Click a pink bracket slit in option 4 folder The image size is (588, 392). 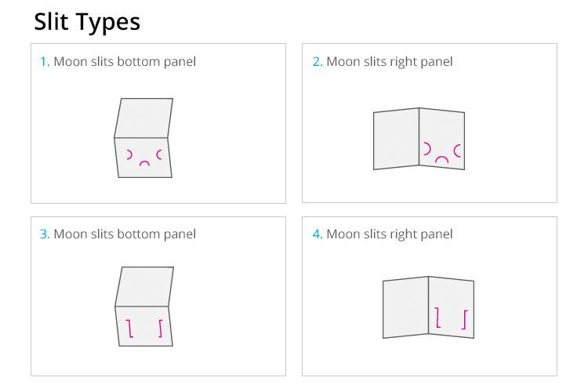point(437,318)
